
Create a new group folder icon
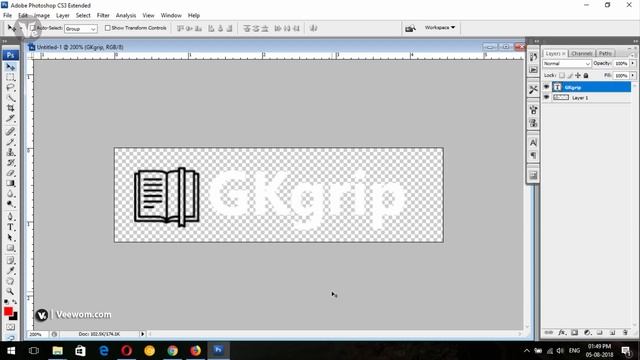click(x=600, y=333)
